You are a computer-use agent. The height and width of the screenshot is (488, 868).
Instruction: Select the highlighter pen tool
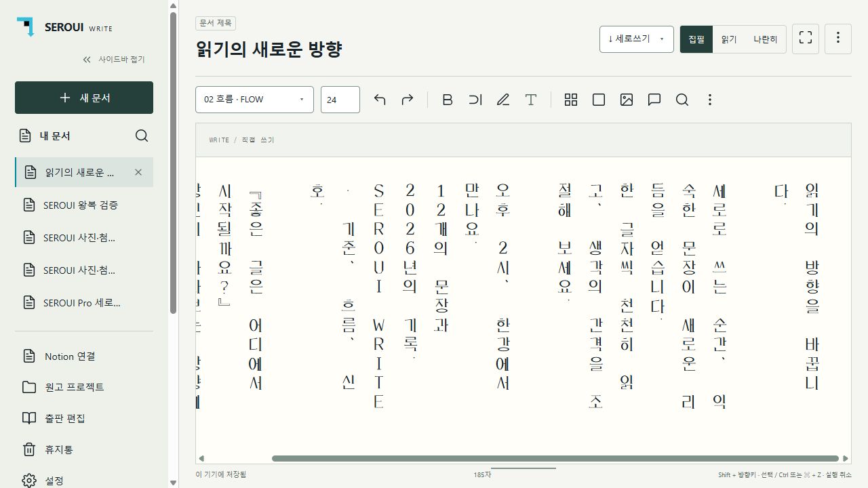click(x=503, y=100)
